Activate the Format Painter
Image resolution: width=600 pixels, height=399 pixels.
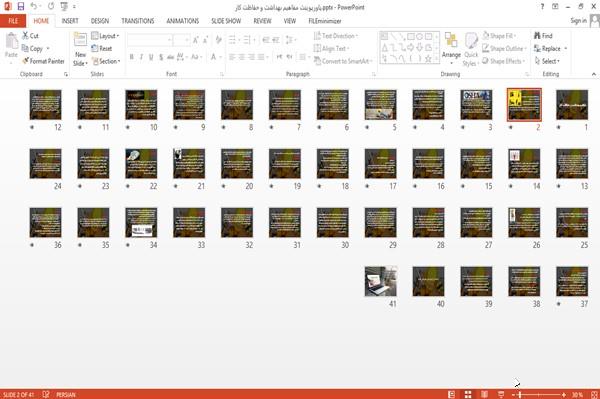(43, 61)
